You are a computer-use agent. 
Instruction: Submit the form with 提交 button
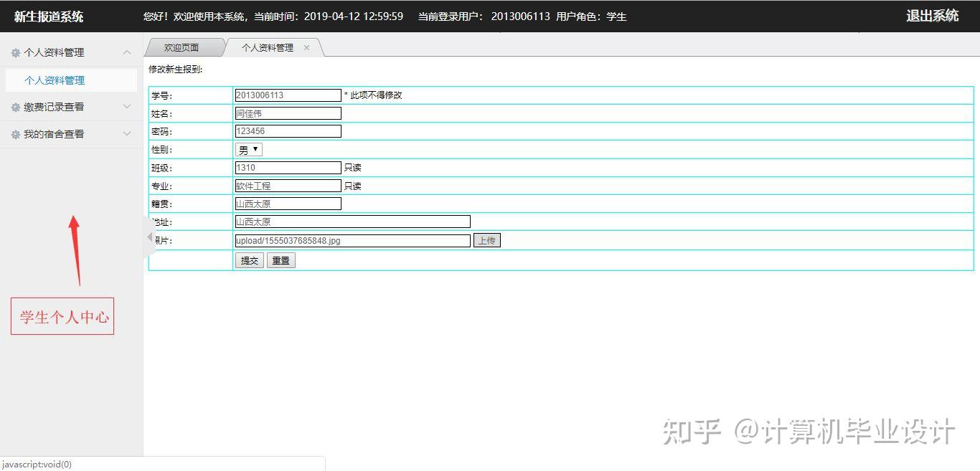[250, 260]
